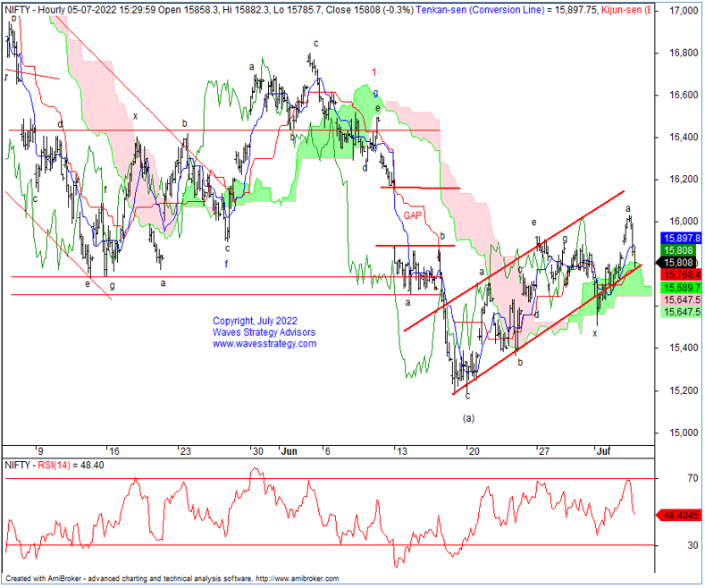
Task: Click the date label 30 on time axis
Action: tap(257, 451)
